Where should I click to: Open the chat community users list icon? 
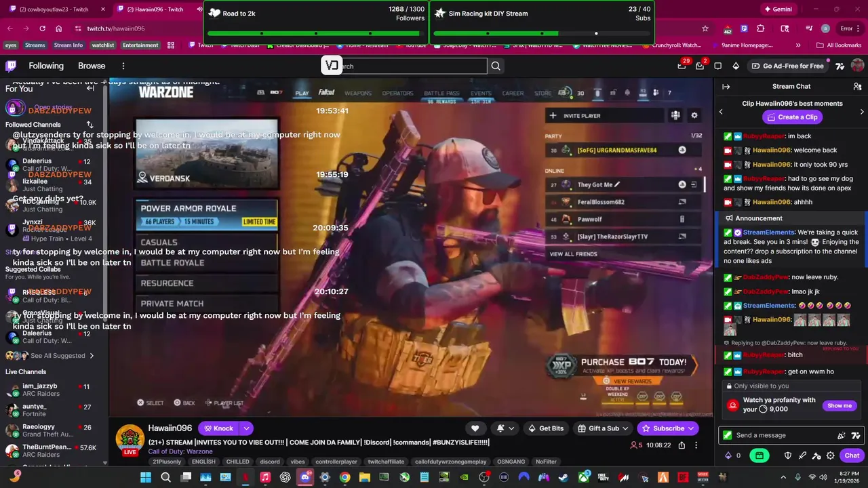pos(857,87)
